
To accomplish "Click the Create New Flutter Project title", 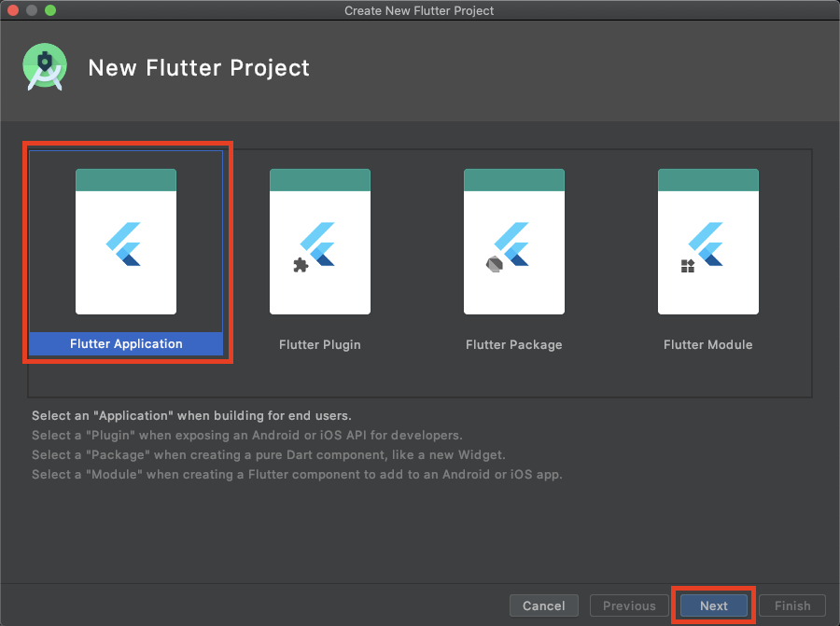I will [x=419, y=10].
